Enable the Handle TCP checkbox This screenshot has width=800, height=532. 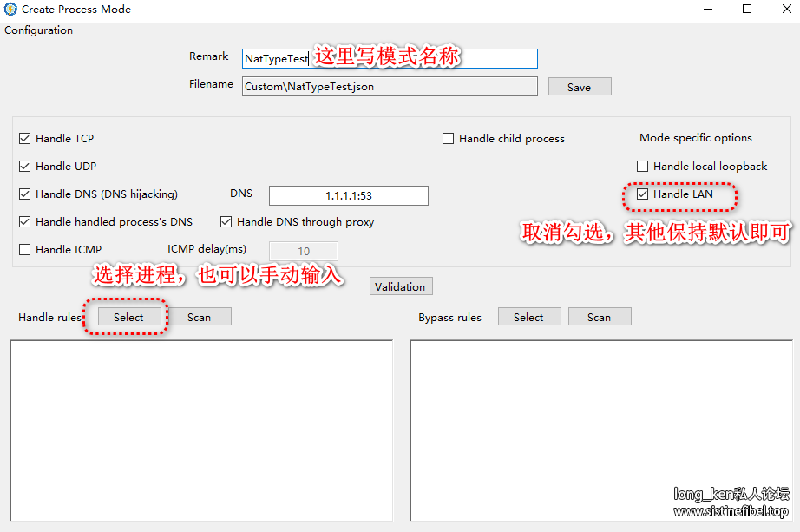(x=25, y=139)
